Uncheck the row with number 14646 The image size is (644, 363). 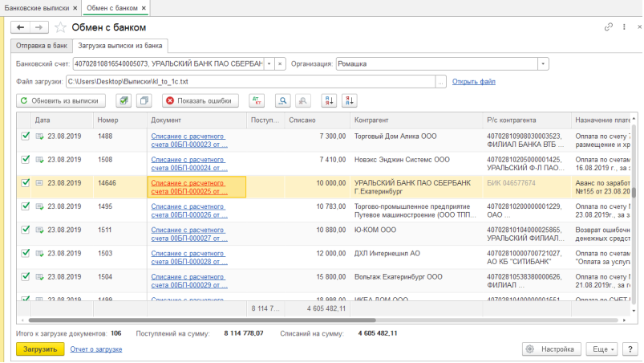tap(26, 183)
